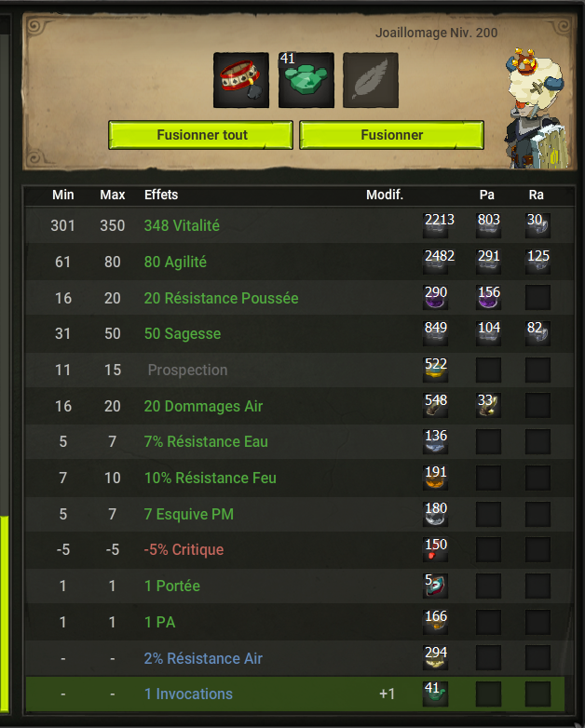Select the Prospection rune with 522 quantity
This screenshot has height=728, width=585.
(x=435, y=370)
